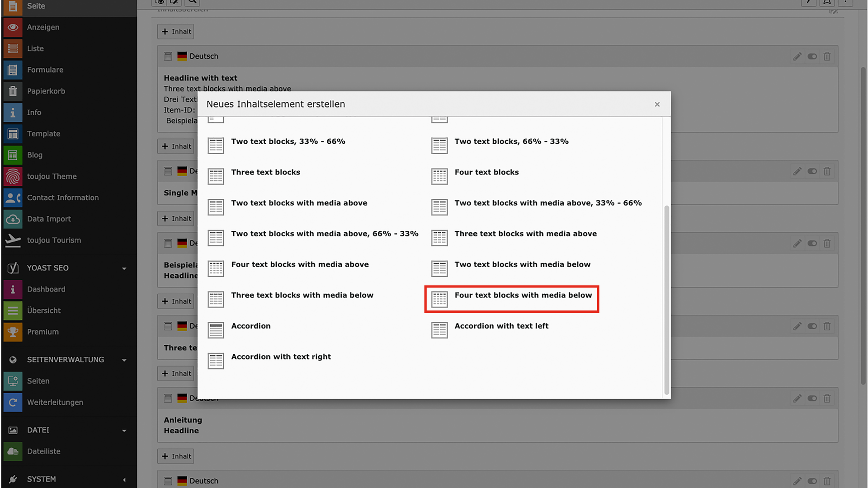Viewport: 868px width, 488px height.
Task: Toggle visibility of Headline with text element
Action: tap(812, 56)
